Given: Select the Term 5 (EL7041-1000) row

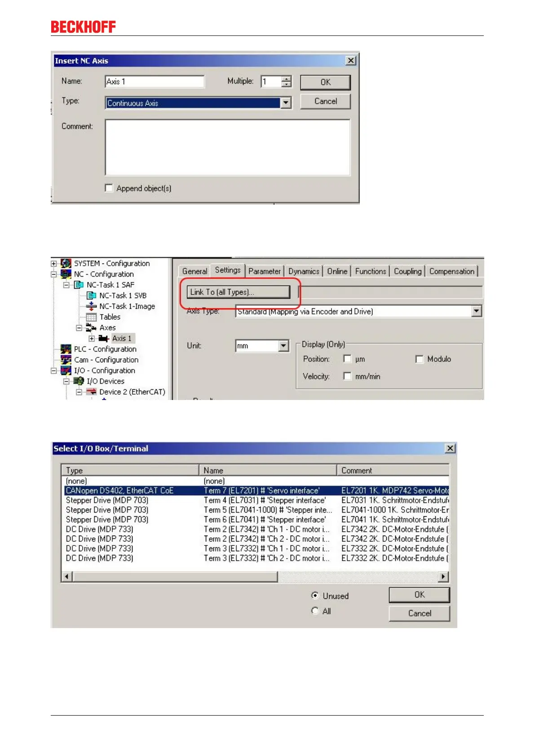Looking at the screenshot, I should point(256,510).
